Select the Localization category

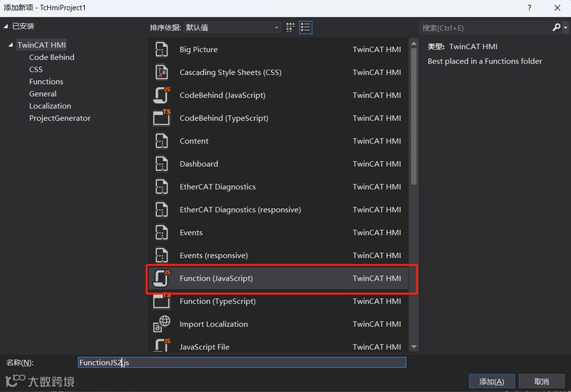pyautogui.click(x=50, y=106)
